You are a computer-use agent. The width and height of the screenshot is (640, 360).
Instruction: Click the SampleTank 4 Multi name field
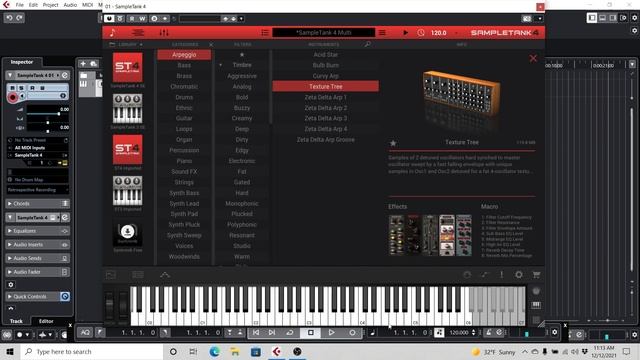click(x=324, y=33)
